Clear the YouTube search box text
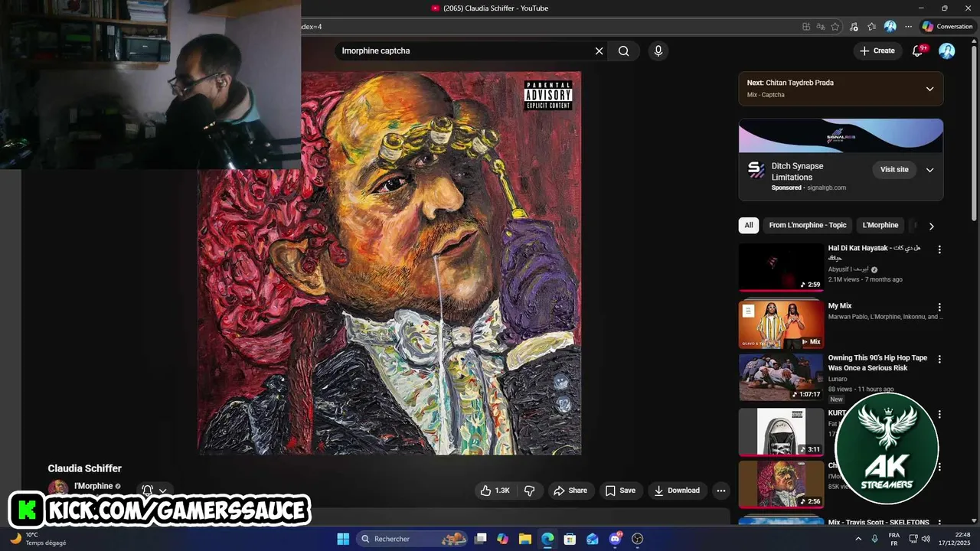Image resolution: width=980 pixels, height=551 pixels. pos(599,51)
